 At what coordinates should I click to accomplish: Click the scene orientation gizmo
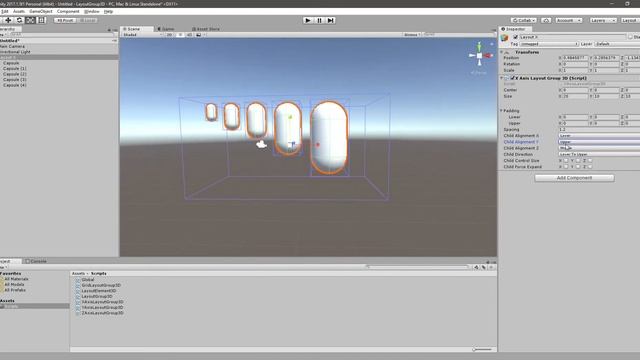[x=480, y=56]
